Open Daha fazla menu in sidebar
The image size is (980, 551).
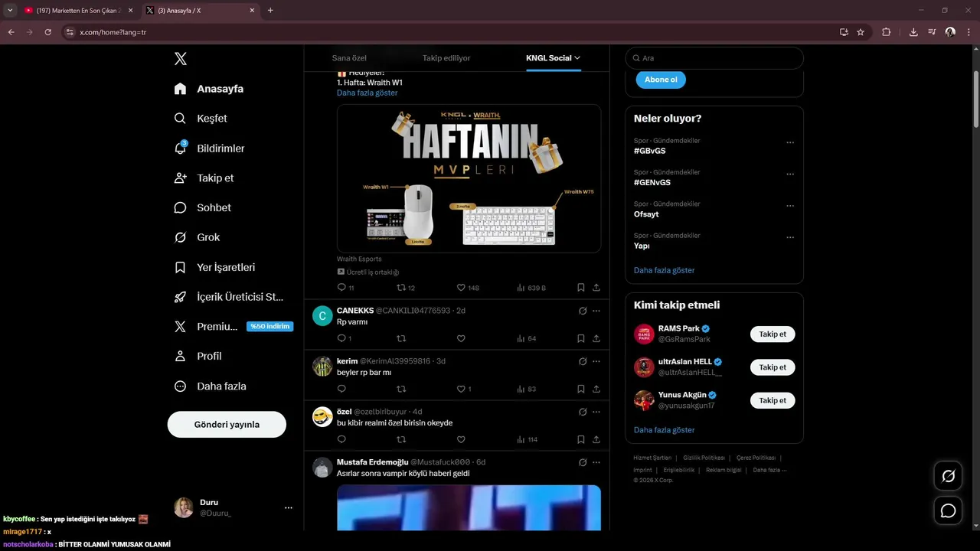pos(211,386)
